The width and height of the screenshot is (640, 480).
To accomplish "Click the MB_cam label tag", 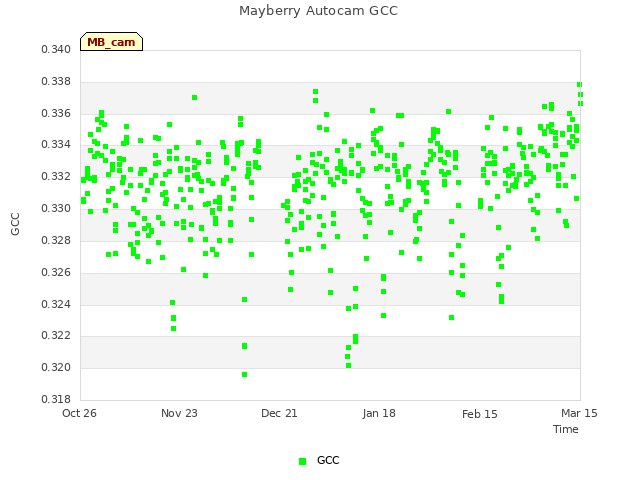I will click(x=111, y=42).
